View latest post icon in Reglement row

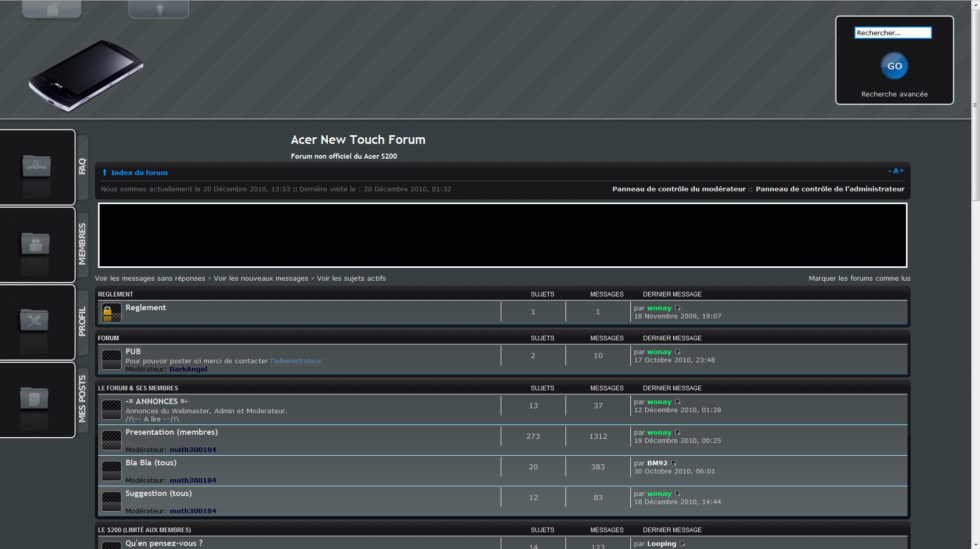(678, 308)
